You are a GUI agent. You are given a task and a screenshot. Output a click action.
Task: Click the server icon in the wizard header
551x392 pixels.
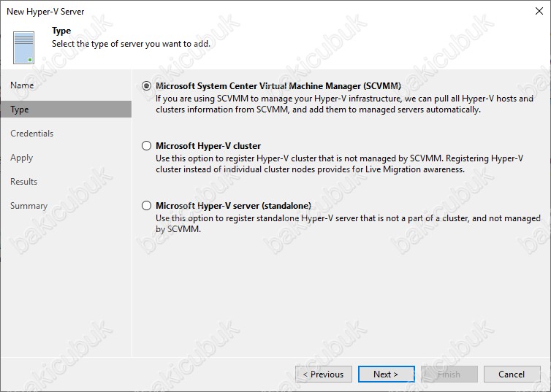(x=23, y=47)
